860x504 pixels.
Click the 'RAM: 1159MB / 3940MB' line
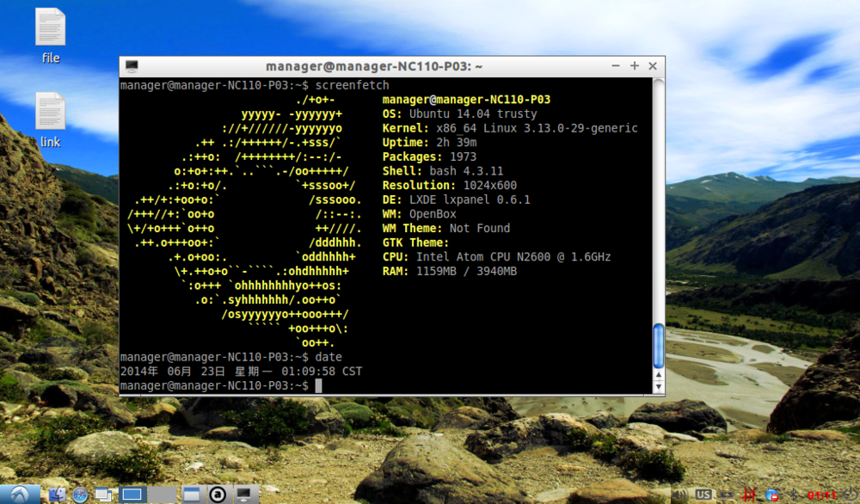[450, 270]
